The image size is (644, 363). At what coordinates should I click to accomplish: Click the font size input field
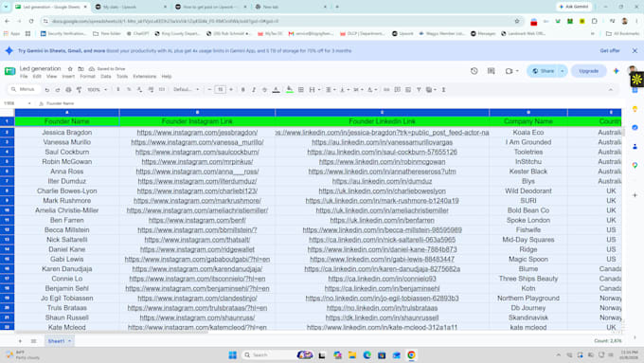221,90
